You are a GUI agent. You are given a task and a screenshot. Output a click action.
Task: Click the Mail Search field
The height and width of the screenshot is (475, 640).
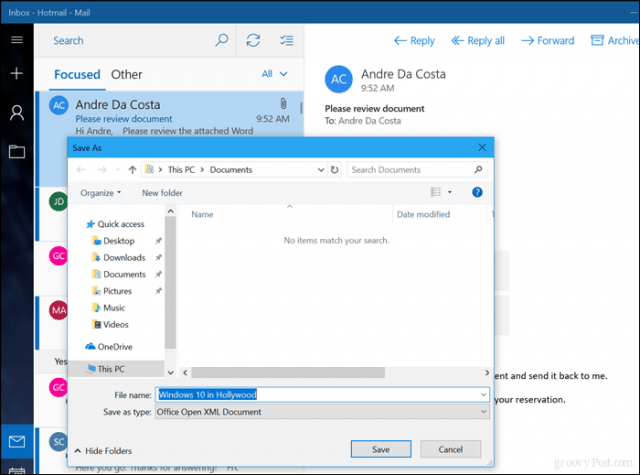coord(133,40)
